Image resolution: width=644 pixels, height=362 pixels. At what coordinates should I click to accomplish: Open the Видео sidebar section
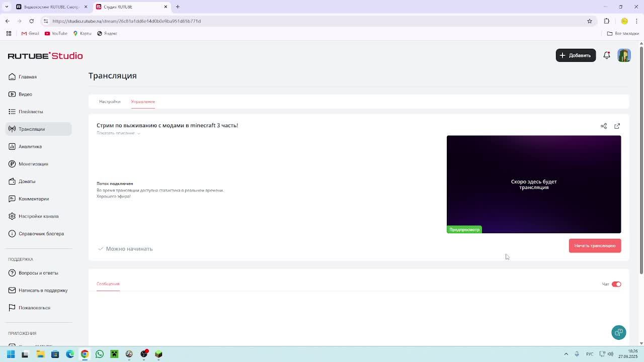click(21, 94)
